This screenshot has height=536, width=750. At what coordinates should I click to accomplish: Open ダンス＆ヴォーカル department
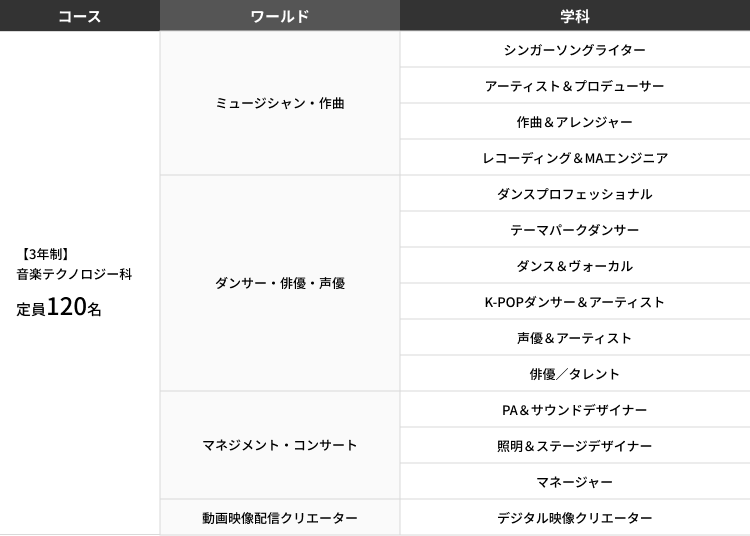tap(574, 266)
